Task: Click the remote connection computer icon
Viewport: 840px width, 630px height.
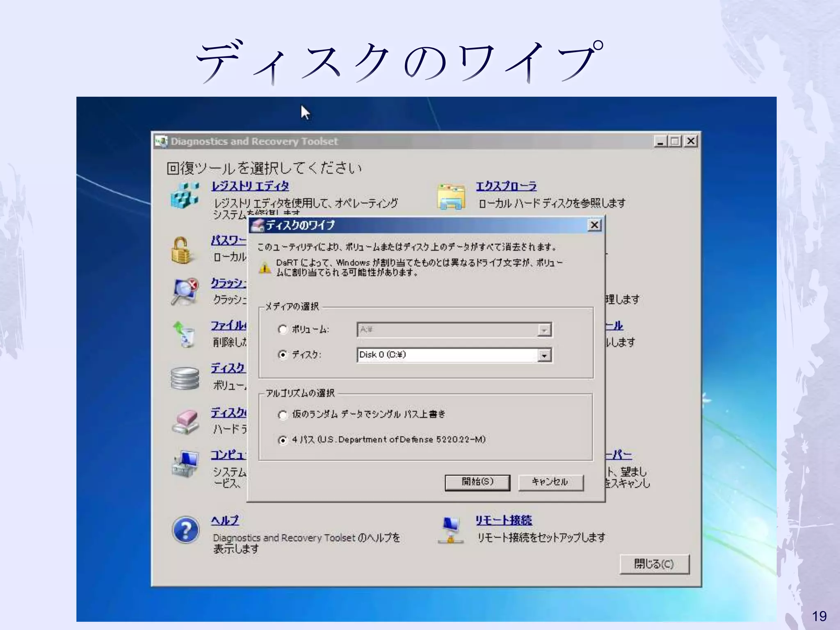Action: tap(450, 530)
